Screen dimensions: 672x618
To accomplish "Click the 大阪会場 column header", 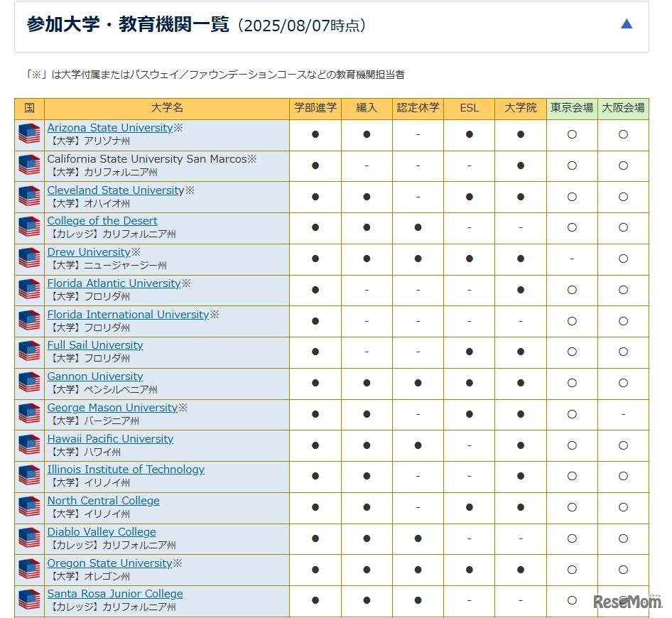I will pos(623,109).
